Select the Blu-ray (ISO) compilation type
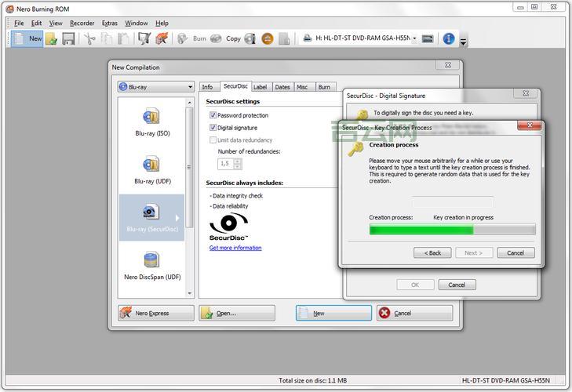 tap(151, 122)
